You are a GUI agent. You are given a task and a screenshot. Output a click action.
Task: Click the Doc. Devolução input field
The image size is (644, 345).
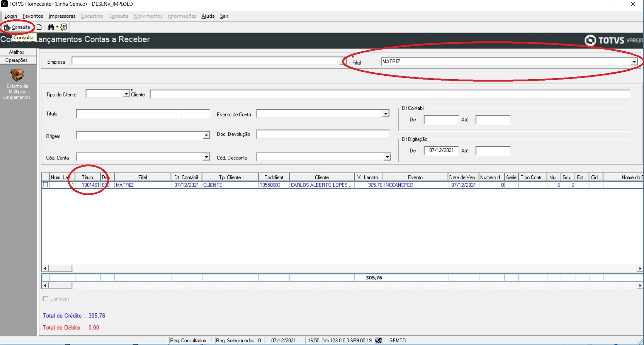click(323, 134)
